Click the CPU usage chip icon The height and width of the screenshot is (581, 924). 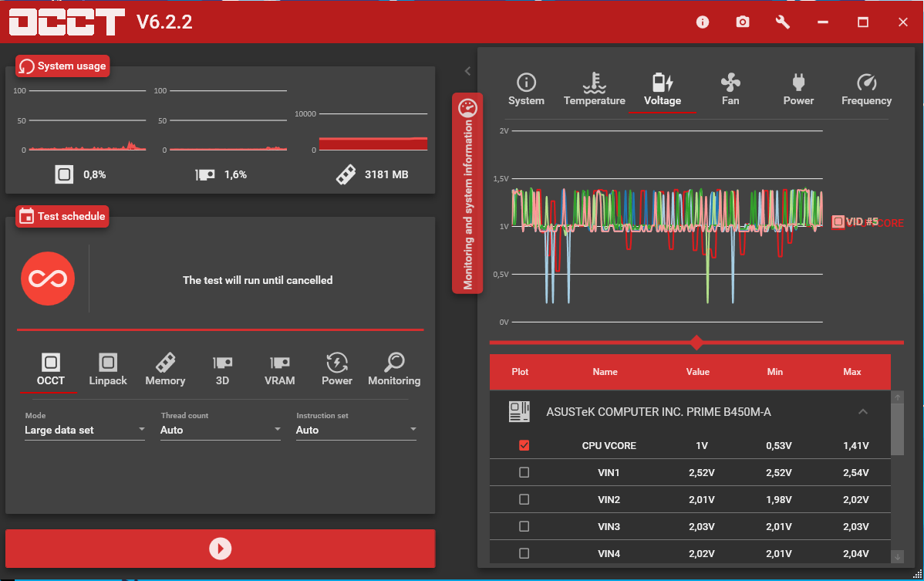64,174
